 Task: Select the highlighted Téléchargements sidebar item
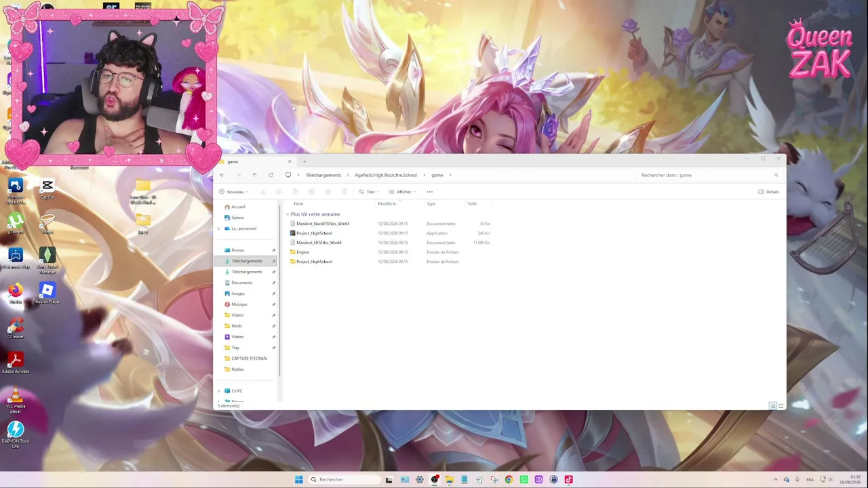[245, 261]
